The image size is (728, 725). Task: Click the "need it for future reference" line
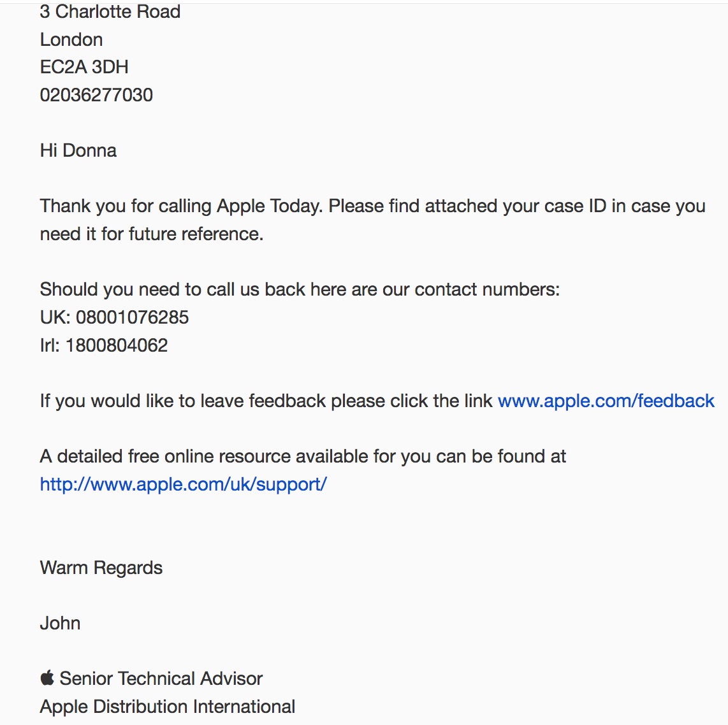[152, 234]
